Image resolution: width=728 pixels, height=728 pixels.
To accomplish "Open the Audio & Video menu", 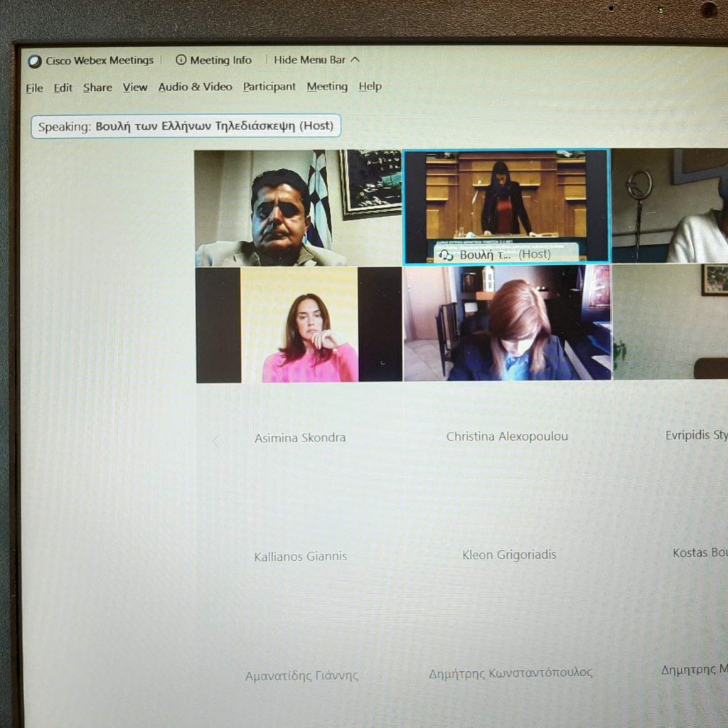I will click(195, 87).
